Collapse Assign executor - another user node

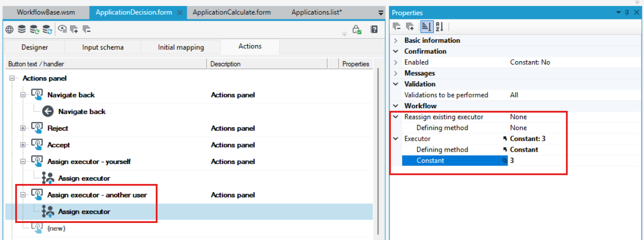pyautogui.click(x=23, y=195)
